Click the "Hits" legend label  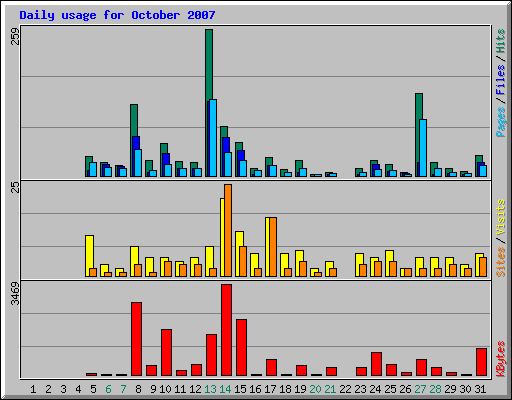pos(501,41)
